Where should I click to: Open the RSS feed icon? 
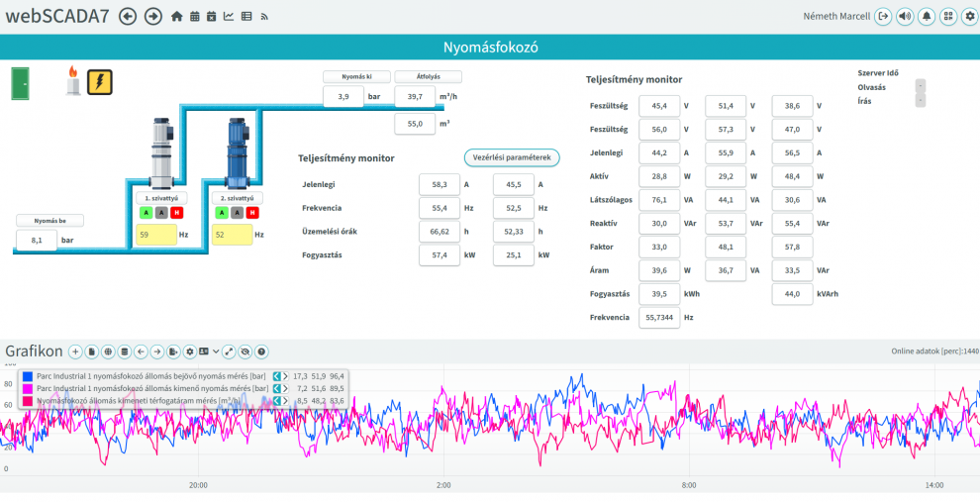pos(264,17)
